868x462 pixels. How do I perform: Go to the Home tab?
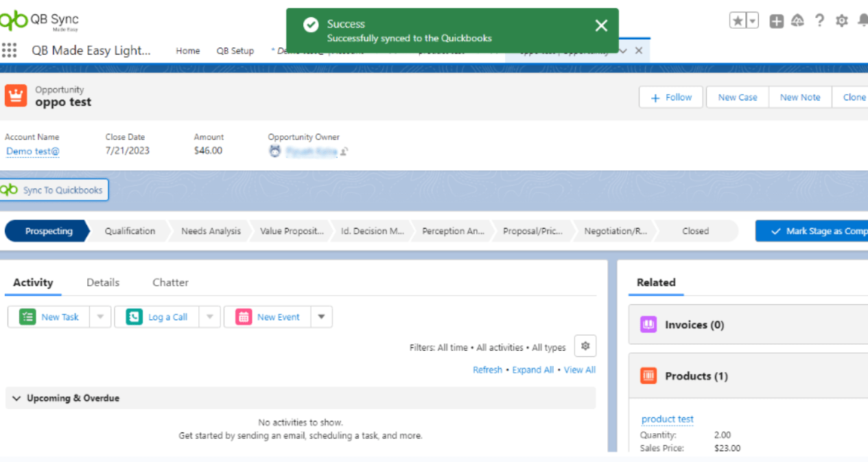point(188,51)
